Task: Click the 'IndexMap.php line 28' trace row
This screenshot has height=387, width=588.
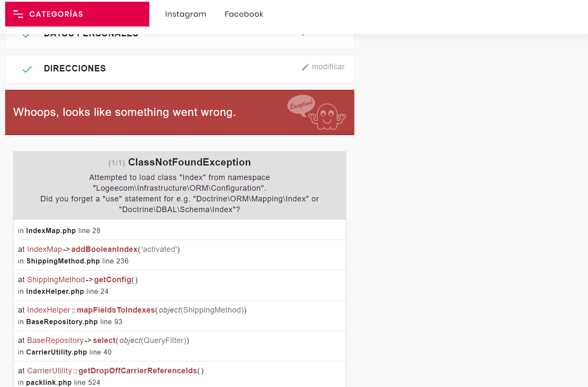Action: coord(180,230)
